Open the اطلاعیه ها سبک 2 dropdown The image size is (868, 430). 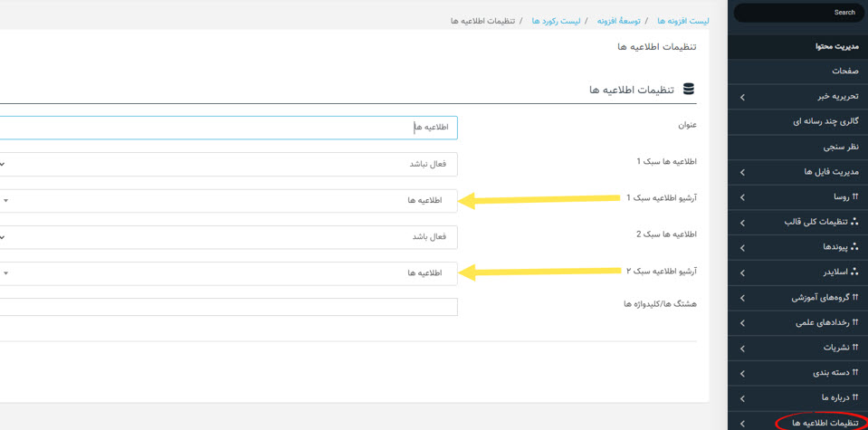[x=226, y=237]
